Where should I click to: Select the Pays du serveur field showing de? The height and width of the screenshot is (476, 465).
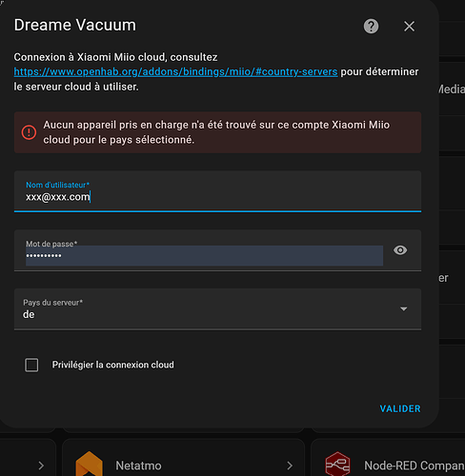[217, 309]
